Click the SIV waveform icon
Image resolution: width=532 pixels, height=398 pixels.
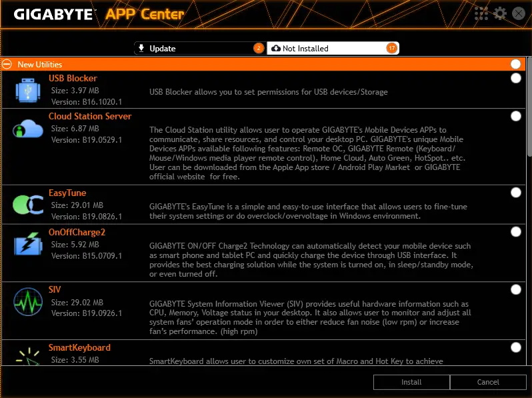click(x=28, y=301)
